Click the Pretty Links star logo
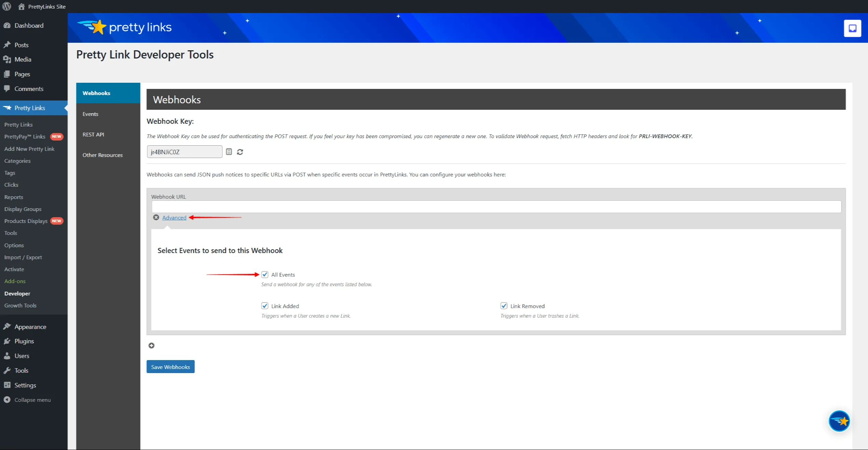 [x=98, y=27]
